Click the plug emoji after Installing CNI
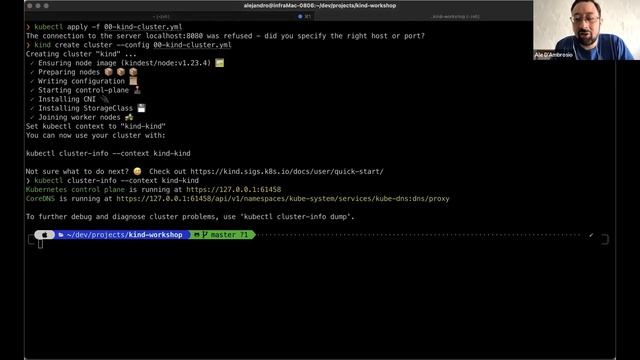 click(104, 99)
